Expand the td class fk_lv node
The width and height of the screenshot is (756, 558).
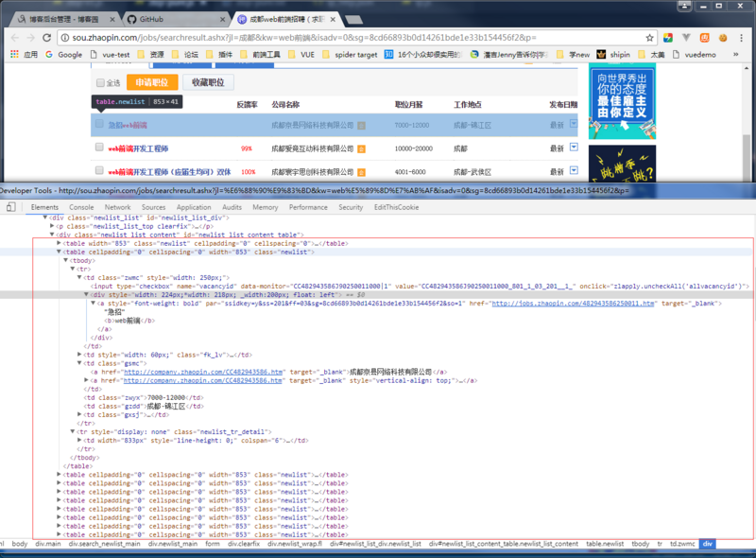[x=79, y=355]
